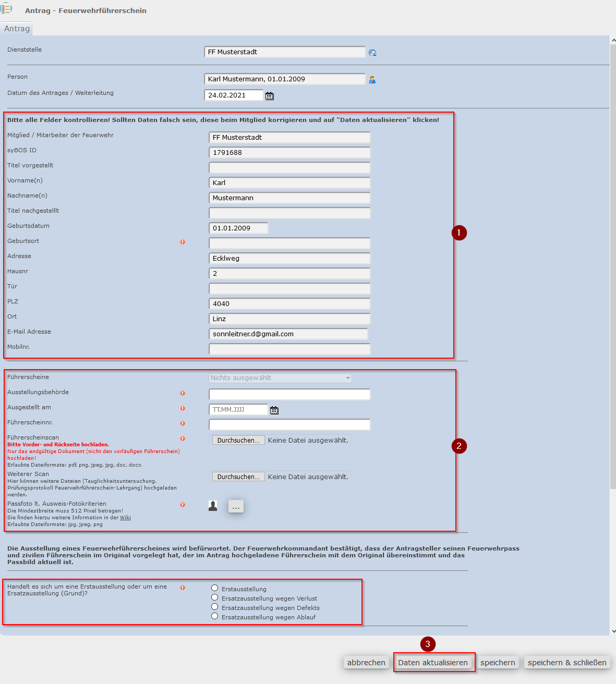
Task: Click the PLZ field containing 4040
Action: (289, 303)
